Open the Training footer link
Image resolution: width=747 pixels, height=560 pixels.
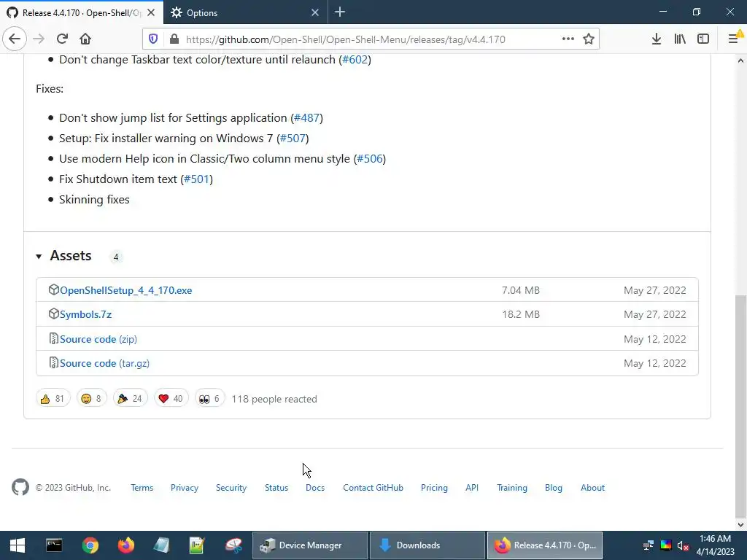click(x=511, y=488)
